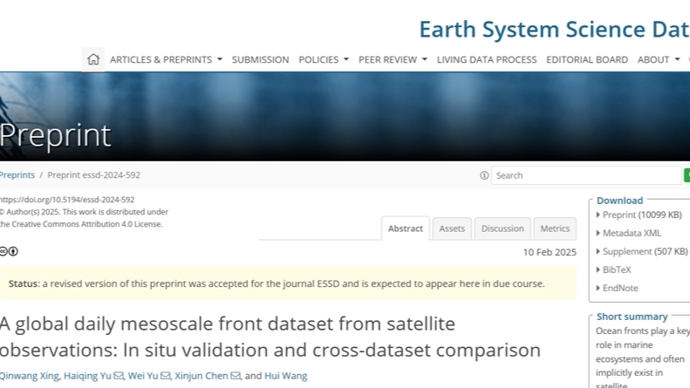The width and height of the screenshot is (690, 388).
Task: Switch to the Metrics tab
Action: (555, 228)
